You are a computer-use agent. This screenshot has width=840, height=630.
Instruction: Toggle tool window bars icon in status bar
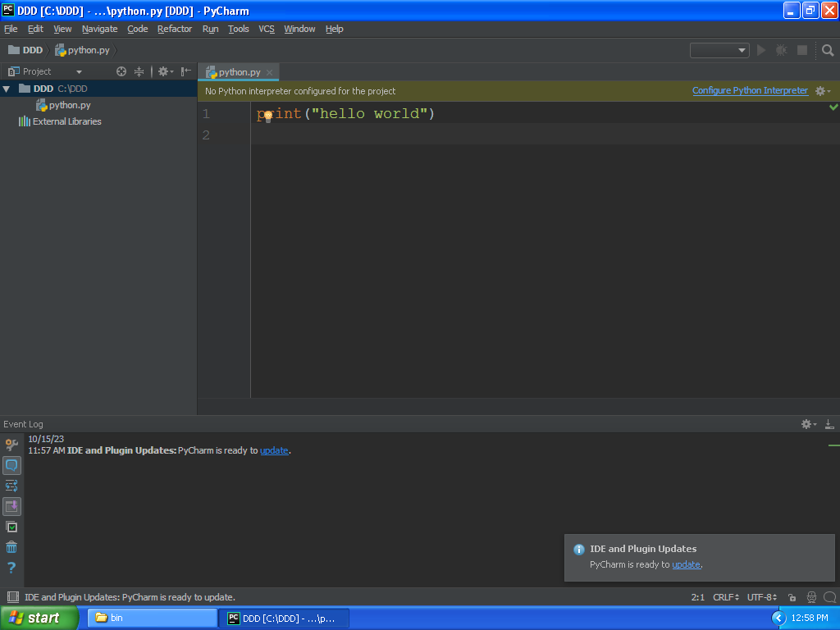pyautogui.click(x=13, y=597)
